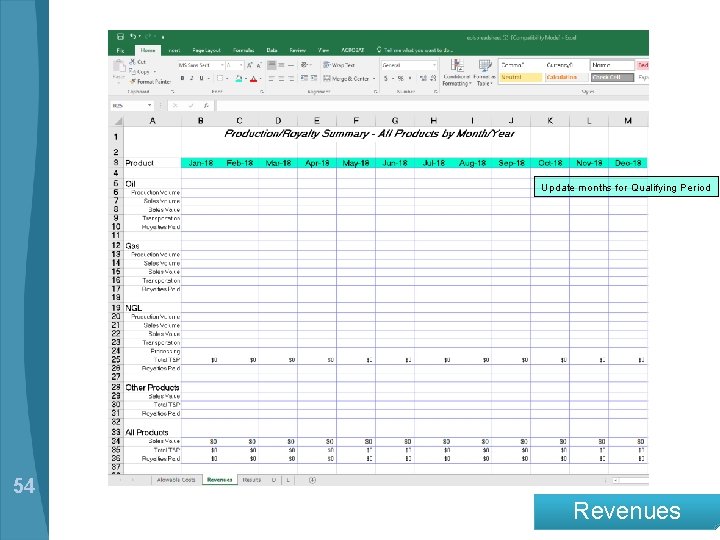720x540 pixels.
Task: Click the Dec-18 header cell
Action: [x=628, y=163]
